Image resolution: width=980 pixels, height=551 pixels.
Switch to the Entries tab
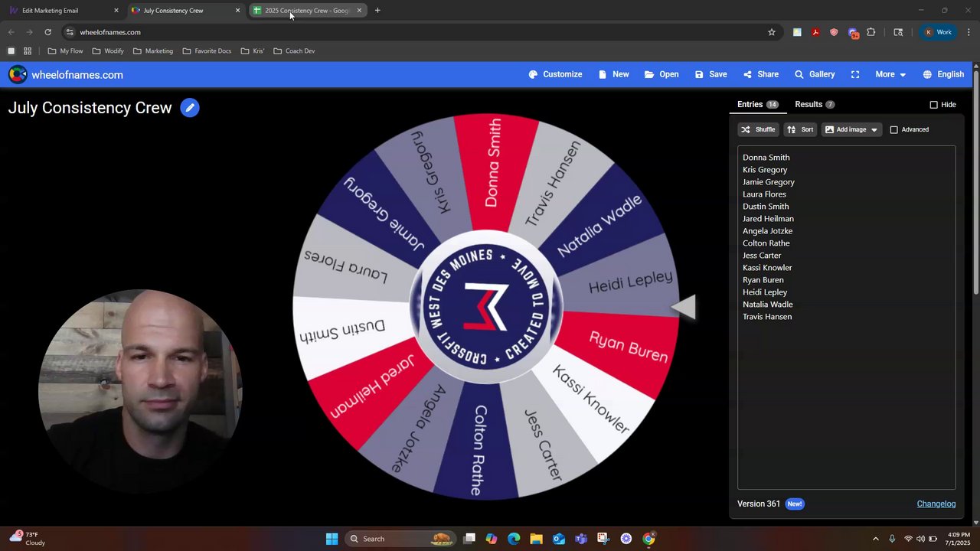757,104
